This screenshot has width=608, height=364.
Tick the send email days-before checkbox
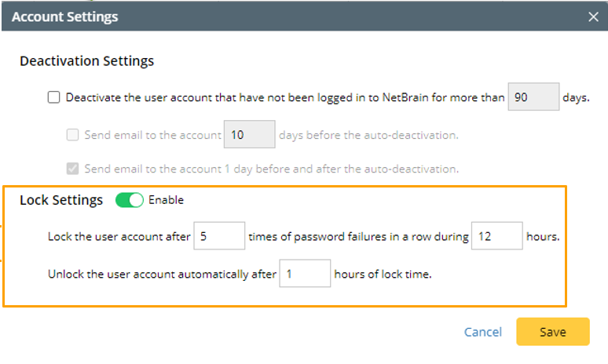73,135
